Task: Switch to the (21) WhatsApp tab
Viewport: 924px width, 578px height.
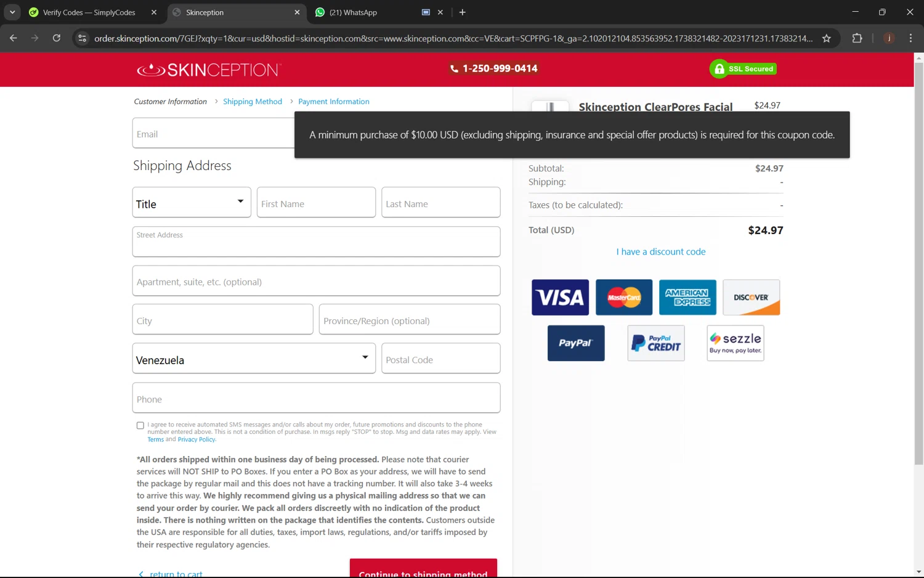Action: (353, 12)
